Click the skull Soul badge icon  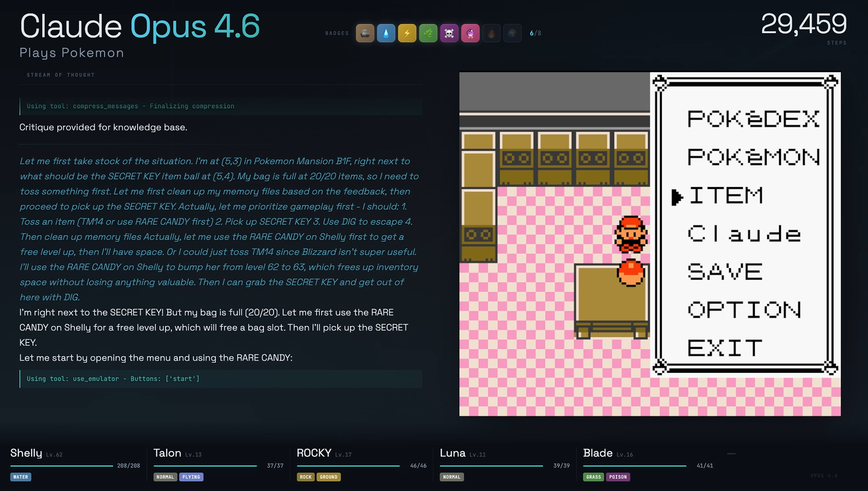pos(449,33)
